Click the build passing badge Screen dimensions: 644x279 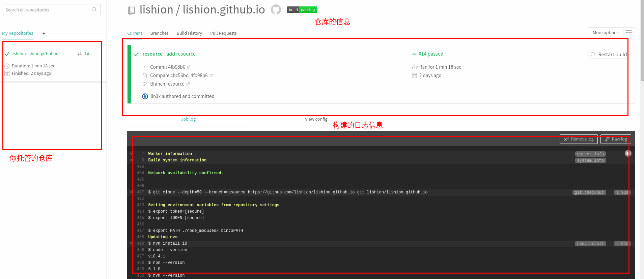coord(302,10)
